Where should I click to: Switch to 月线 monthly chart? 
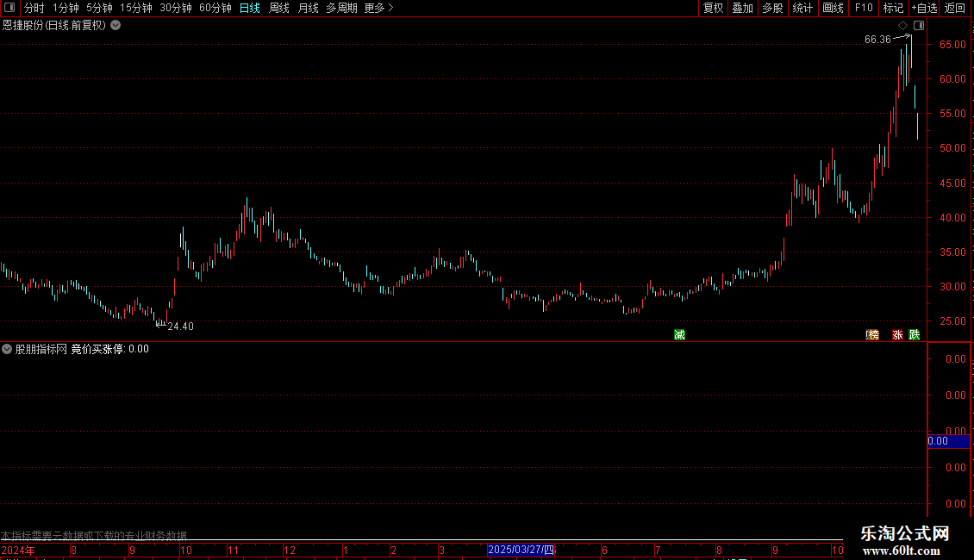coord(308,8)
